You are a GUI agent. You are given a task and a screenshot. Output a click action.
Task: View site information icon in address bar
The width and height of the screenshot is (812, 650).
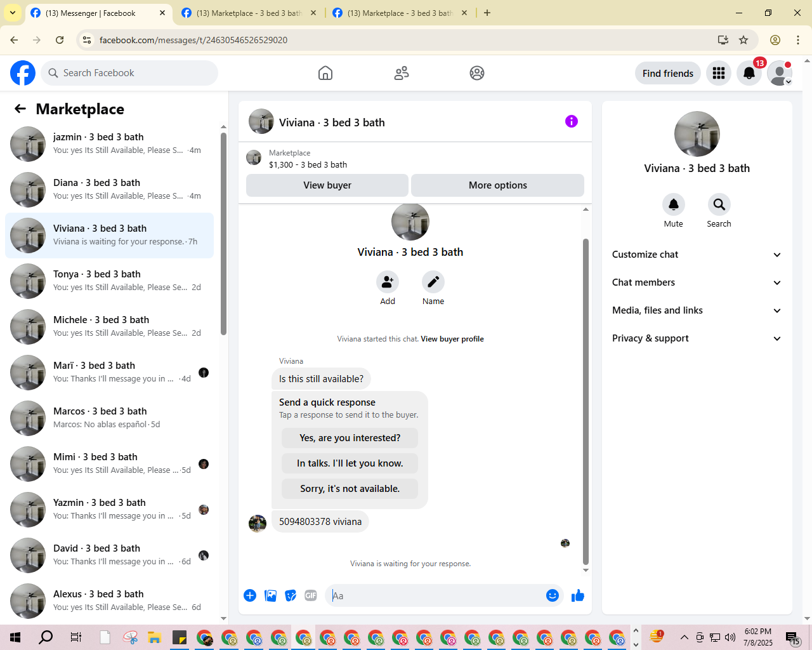pos(88,40)
